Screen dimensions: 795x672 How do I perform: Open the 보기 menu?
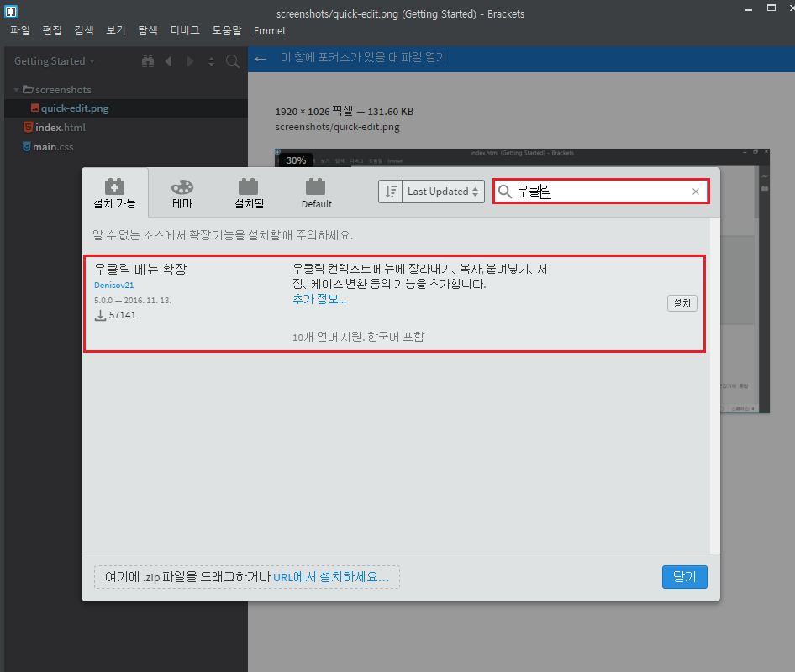point(116,30)
